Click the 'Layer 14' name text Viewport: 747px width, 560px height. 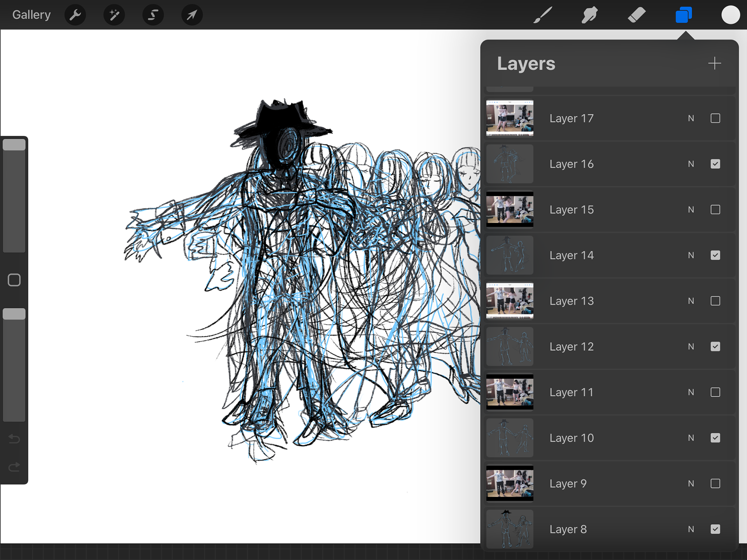click(x=572, y=255)
